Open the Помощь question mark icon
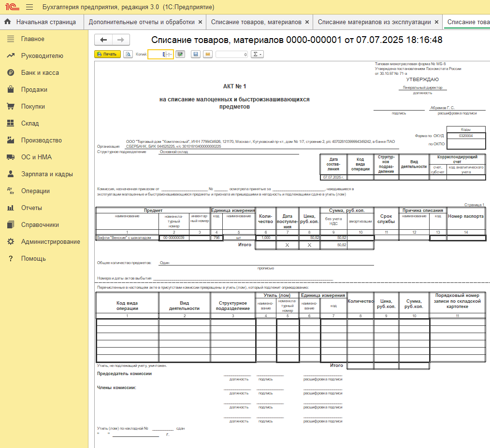The width and height of the screenshot is (490, 448). pos(11,258)
